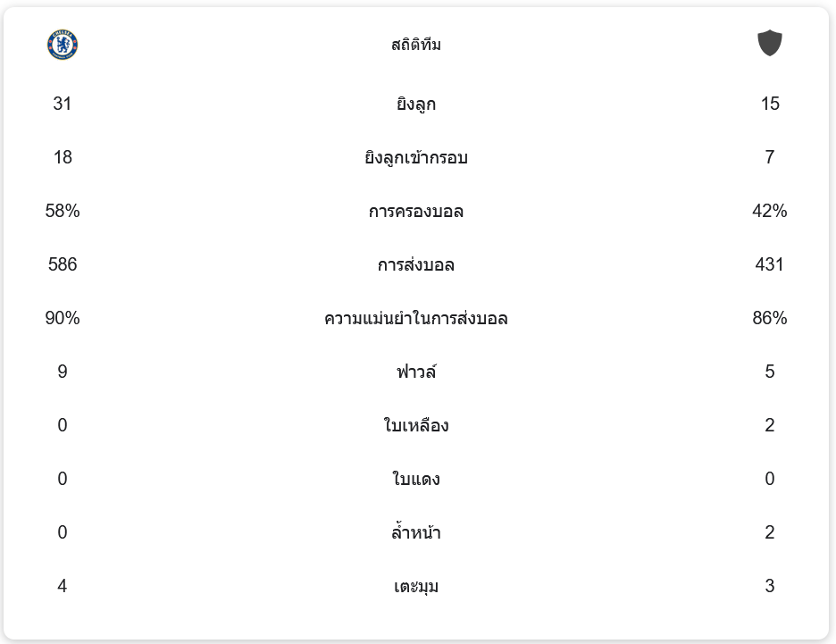Image resolution: width=836 pixels, height=644 pixels.
Task: Click the away team's 86% pass accuracy
Action: (x=770, y=319)
